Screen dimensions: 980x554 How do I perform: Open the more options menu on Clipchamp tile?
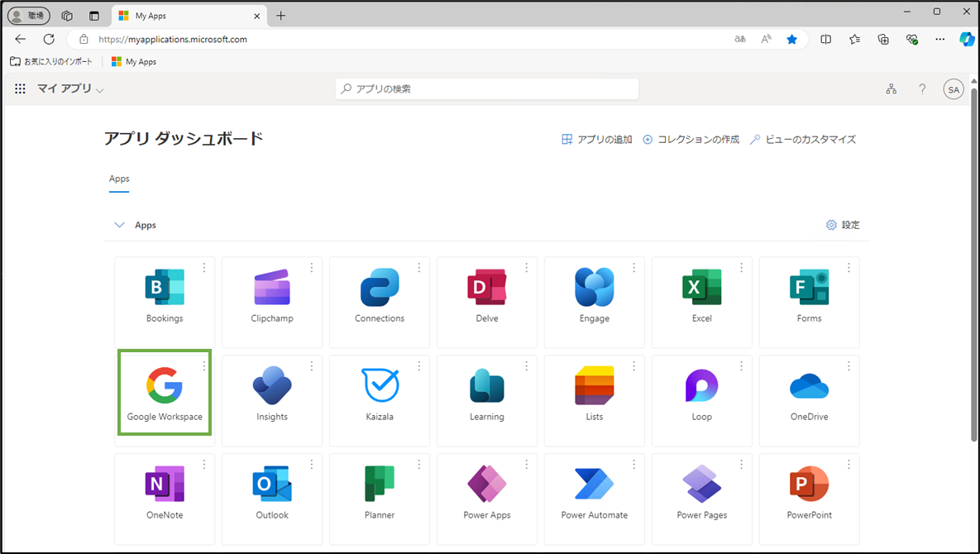[311, 267]
